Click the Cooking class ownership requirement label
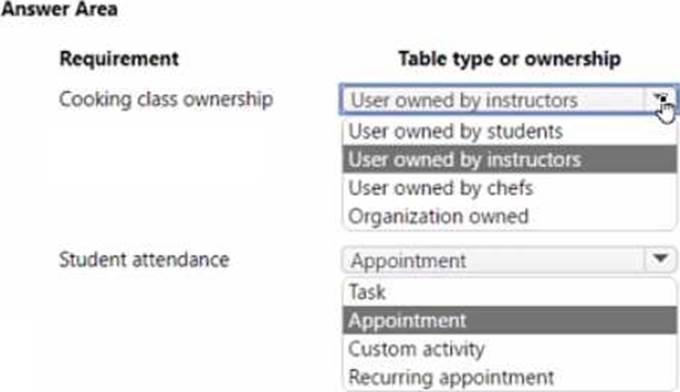Screen dimensions: 680x392 166,100
